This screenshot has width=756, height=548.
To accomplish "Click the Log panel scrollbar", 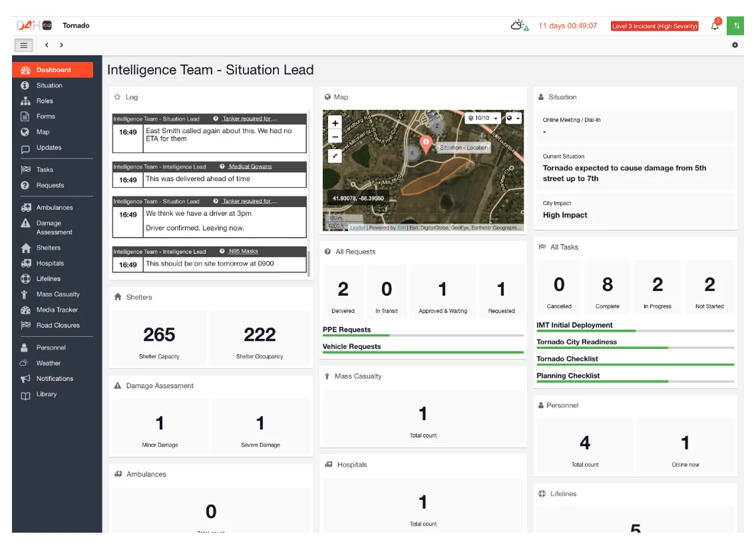I will pos(309,264).
